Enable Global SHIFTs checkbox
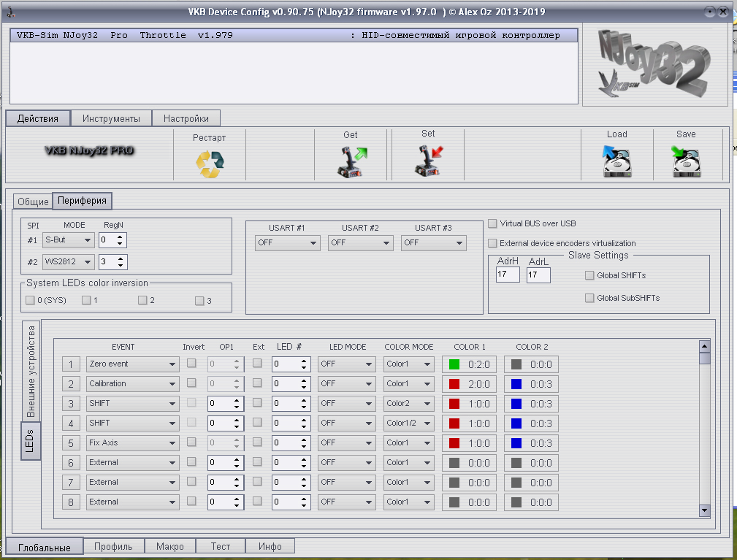 pos(589,275)
